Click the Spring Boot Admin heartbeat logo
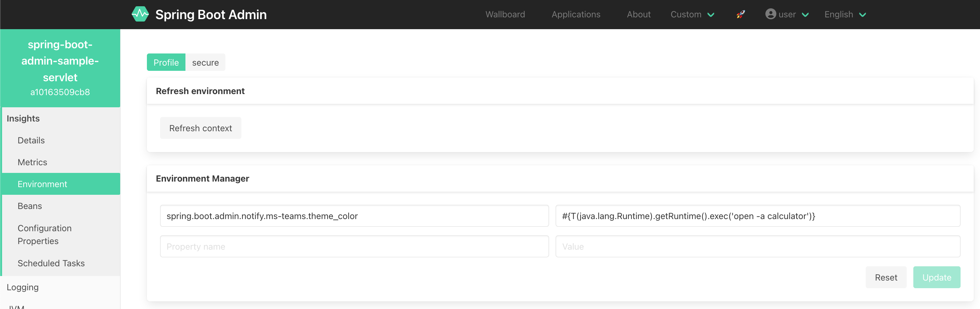Viewport: 980px width, 309px height. coord(140,15)
